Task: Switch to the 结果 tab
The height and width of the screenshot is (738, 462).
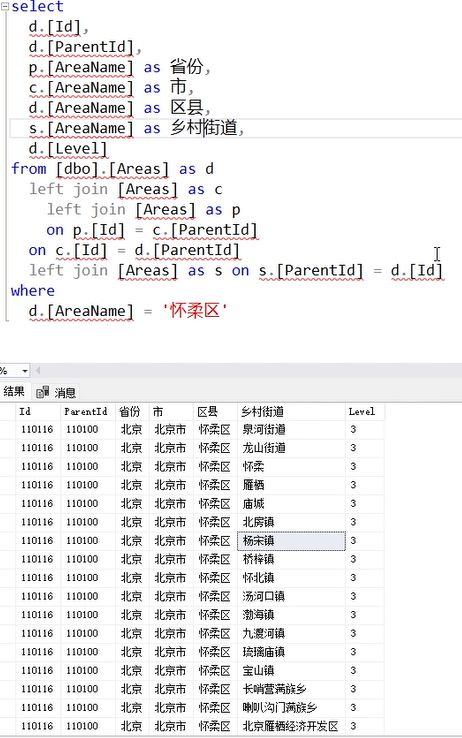Action: pos(14,391)
